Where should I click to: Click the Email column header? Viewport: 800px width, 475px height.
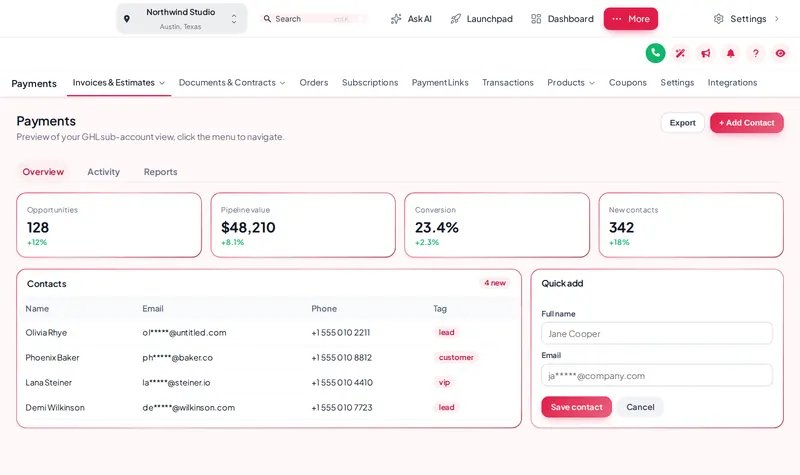pyautogui.click(x=153, y=309)
